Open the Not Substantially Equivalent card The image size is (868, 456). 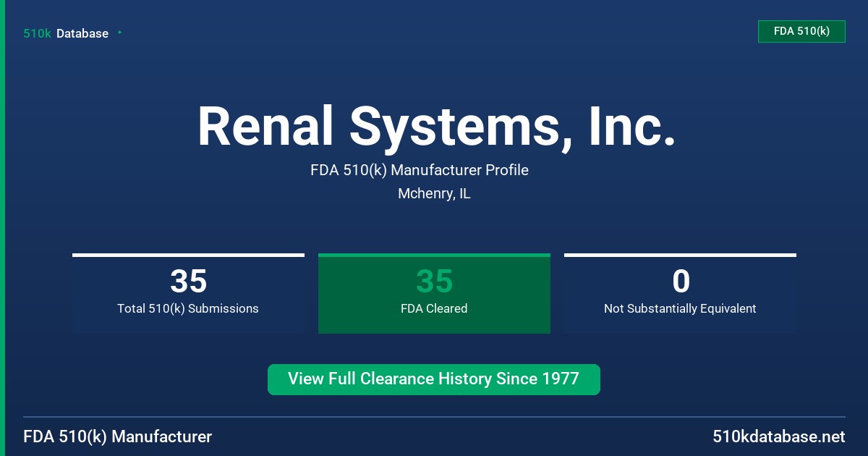coord(680,293)
